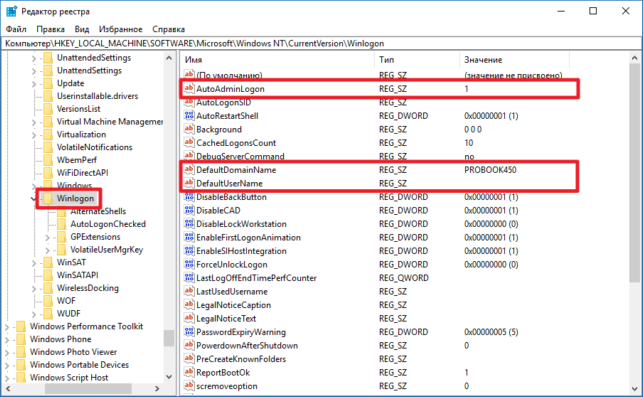643x397 pixels.
Task: Click the DisableCAD DWORD icon
Action: (x=189, y=210)
